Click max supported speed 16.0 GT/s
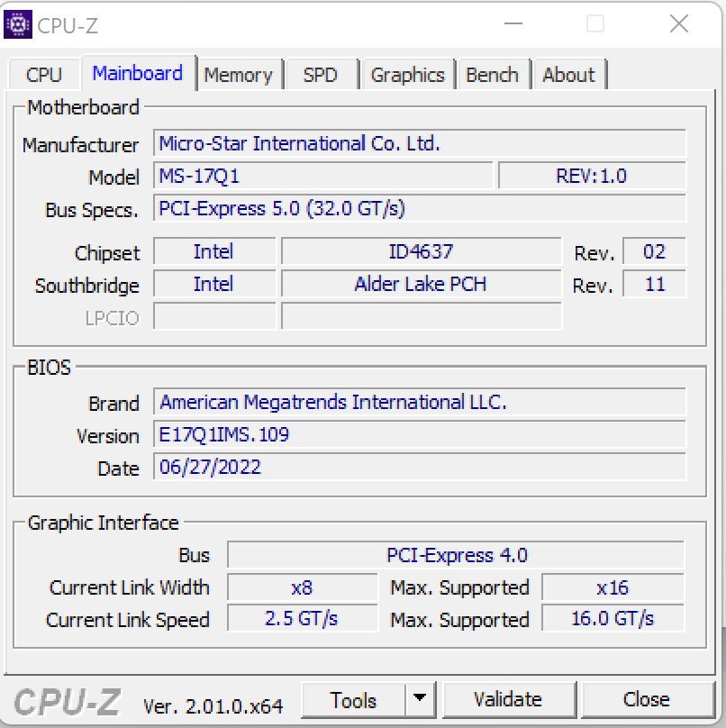The image size is (726, 728). pyautogui.click(x=613, y=618)
